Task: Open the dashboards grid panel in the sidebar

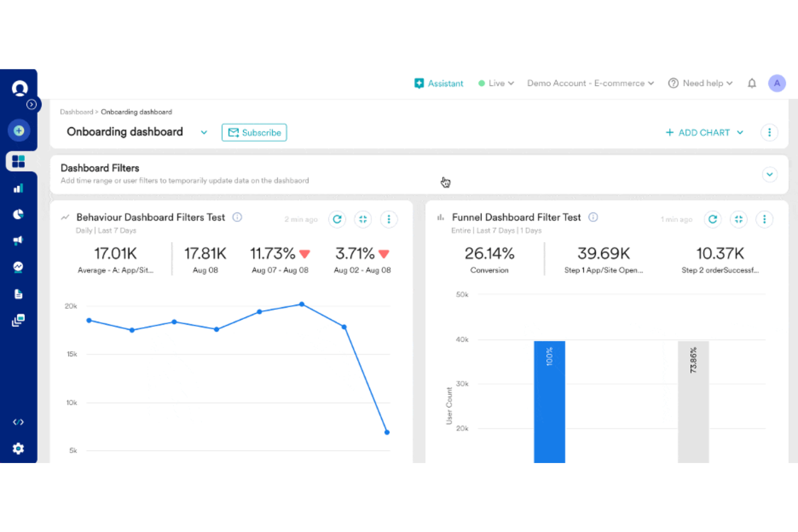Action: click(x=19, y=161)
